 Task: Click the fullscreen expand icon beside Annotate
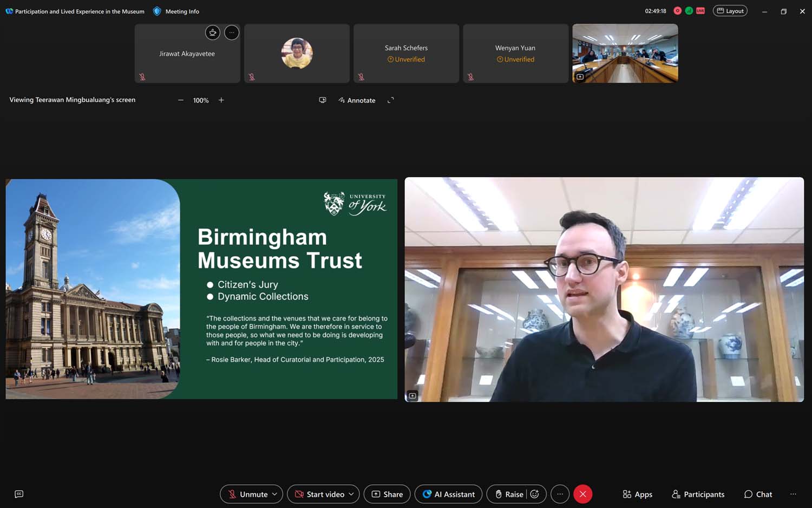point(390,100)
